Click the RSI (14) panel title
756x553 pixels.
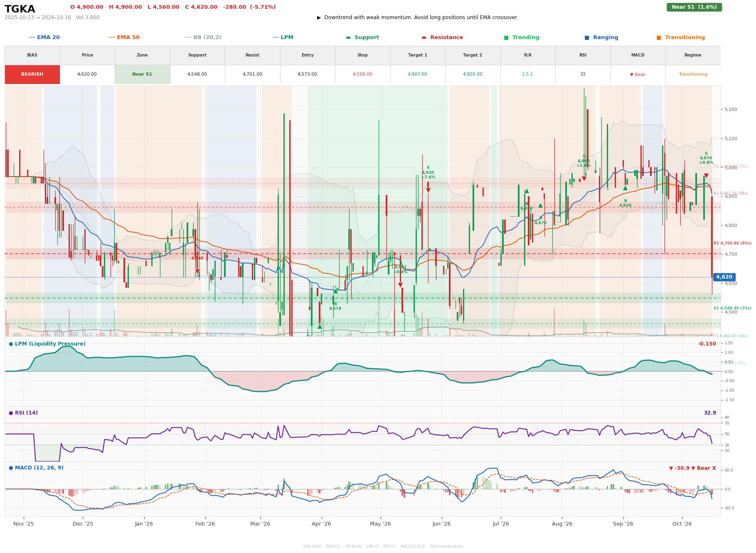(23, 413)
